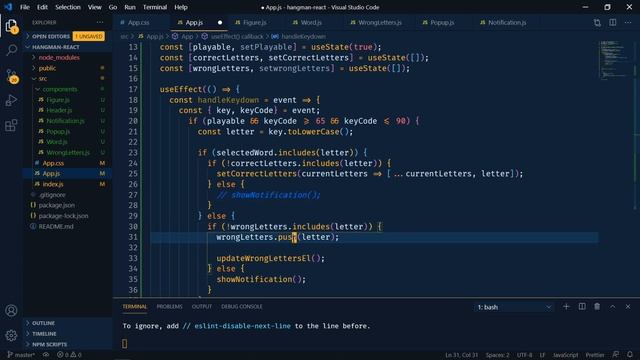Open the Help menu
The width and height of the screenshot is (640, 360).
coord(181,7)
